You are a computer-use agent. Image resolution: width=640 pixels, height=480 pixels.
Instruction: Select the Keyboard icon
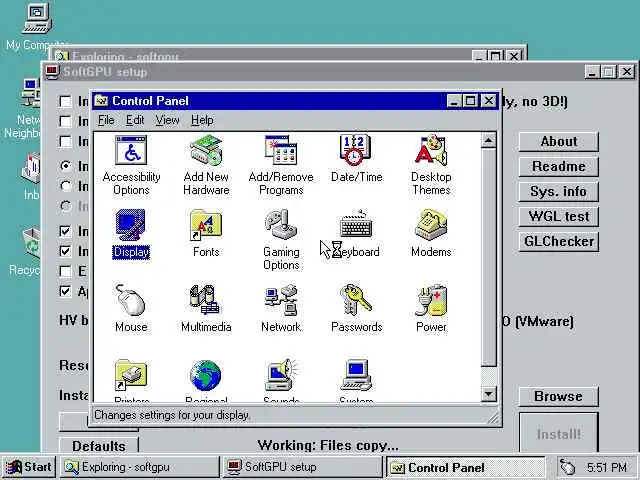tap(356, 234)
